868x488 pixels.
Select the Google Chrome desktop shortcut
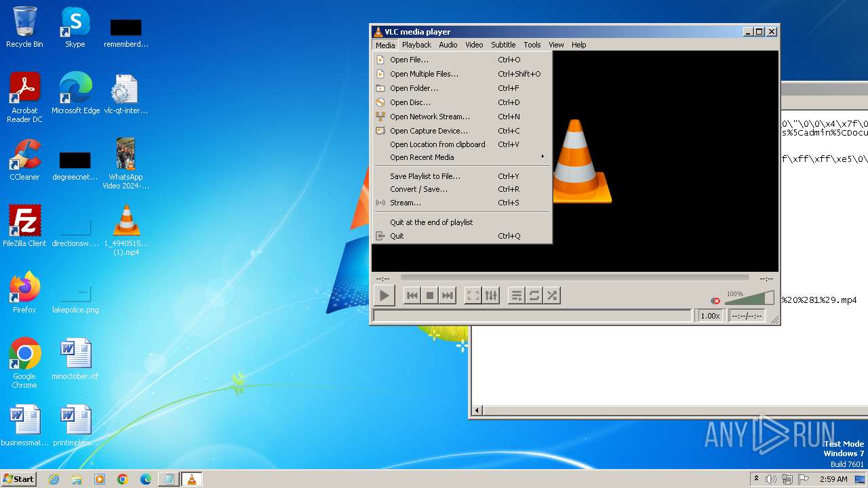[24, 363]
